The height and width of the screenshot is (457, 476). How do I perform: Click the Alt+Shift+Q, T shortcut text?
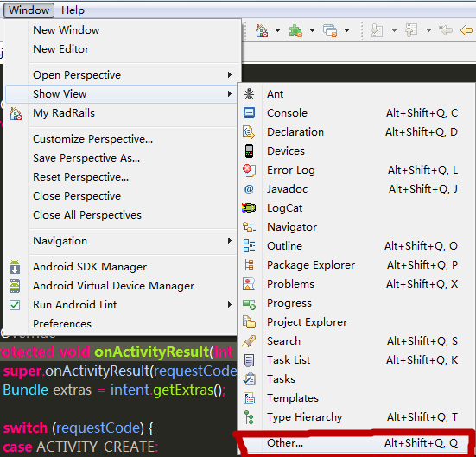tap(422, 417)
